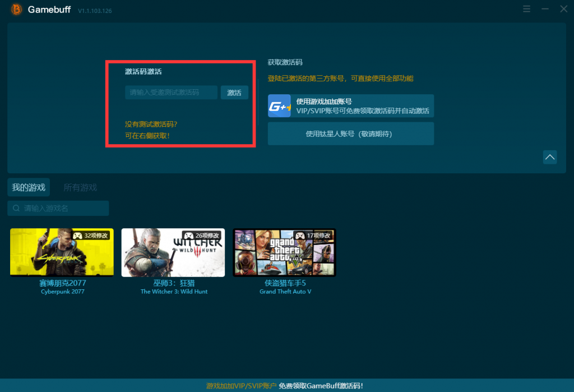
Task: Click the Gamebuff title text
Action: 49,10
